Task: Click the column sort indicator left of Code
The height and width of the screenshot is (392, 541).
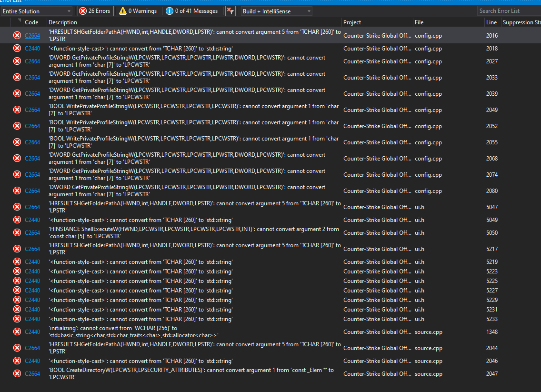Action: 19,21
